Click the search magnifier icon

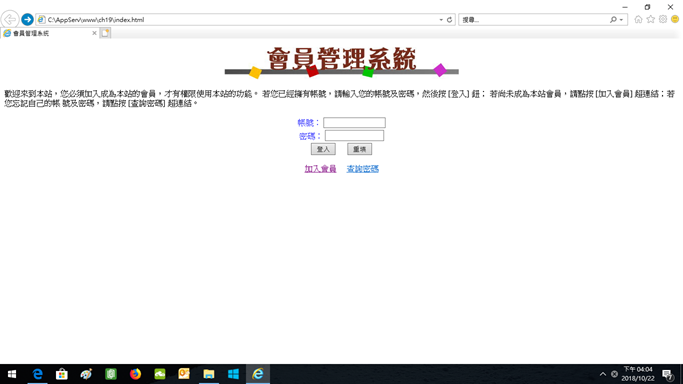[613, 20]
